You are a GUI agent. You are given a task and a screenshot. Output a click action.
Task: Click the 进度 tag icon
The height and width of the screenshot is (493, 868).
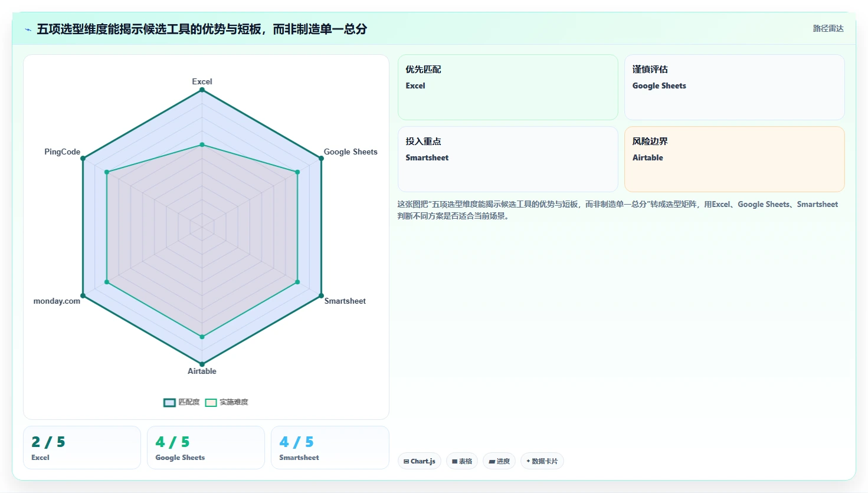pos(492,461)
